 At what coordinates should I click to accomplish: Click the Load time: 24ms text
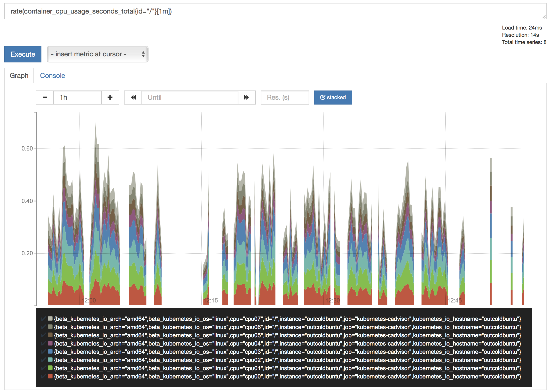pyautogui.click(x=522, y=28)
